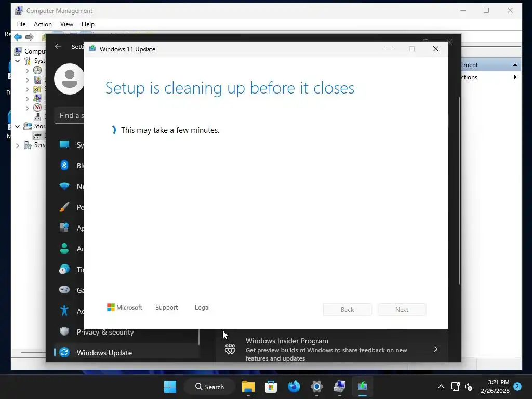Image resolution: width=532 pixels, height=399 pixels.
Task: Click the Legal link in setup
Action: 202,308
